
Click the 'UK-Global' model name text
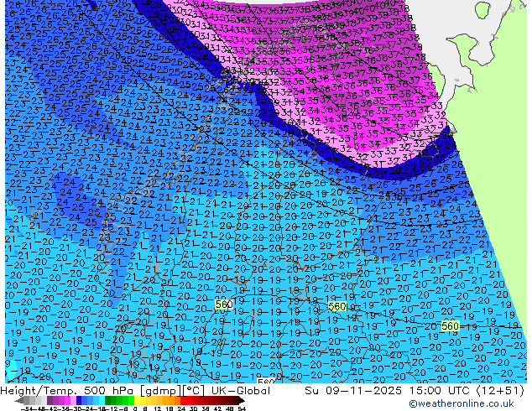tap(241, 391)
